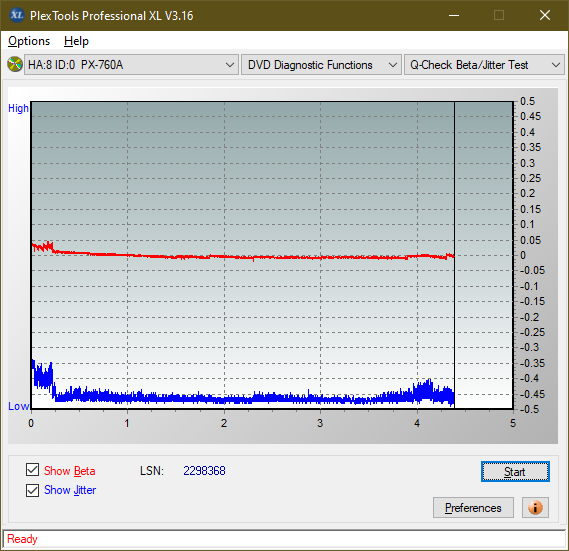Click the LSN value 2298368
Viewport: 569px width, 551px height.
(204, 471)
